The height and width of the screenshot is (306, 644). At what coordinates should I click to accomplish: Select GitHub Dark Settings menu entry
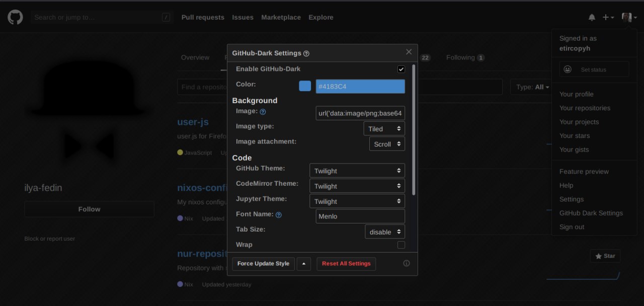(591, 213)
